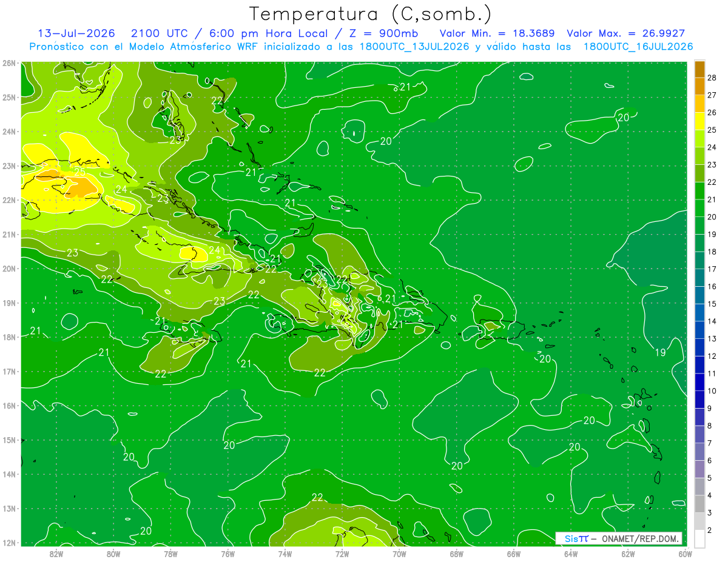Click the 20N latitude axis label

(x=8, y=269)
